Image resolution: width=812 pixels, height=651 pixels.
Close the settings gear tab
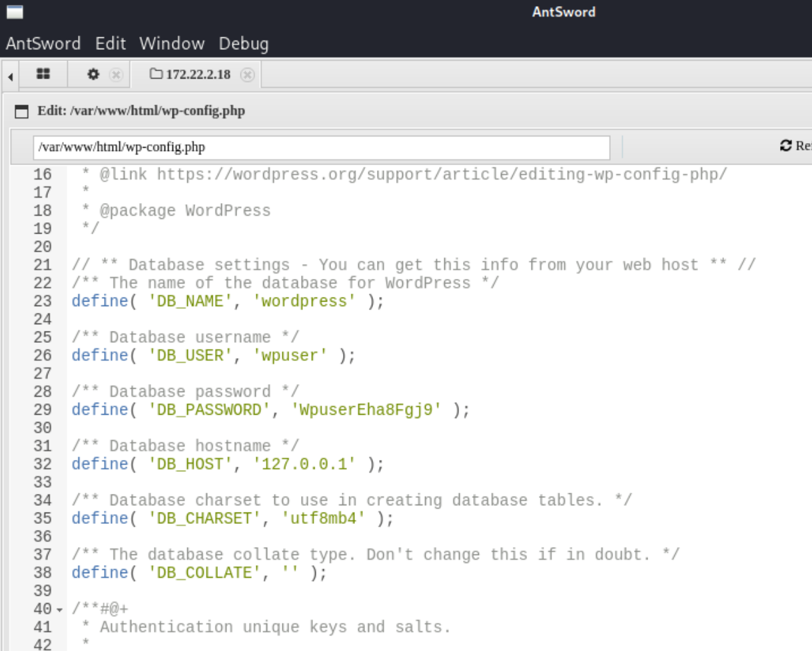coord(116,75)
